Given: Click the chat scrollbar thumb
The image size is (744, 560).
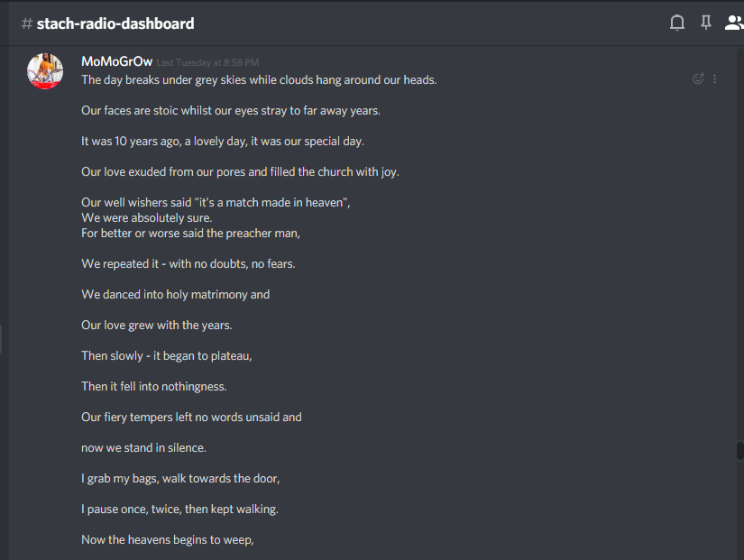Looking at the screenshot, I should [x=740, y=451].
